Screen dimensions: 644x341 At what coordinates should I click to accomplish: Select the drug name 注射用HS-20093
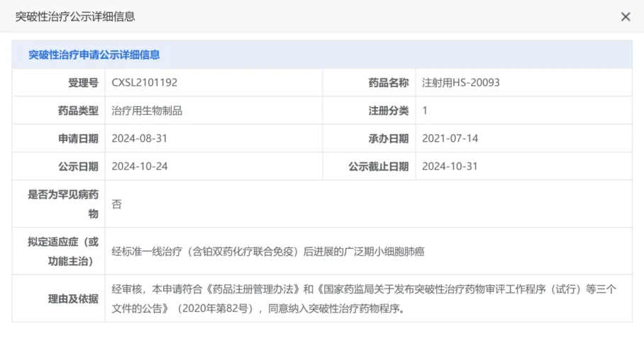(460, 82)
